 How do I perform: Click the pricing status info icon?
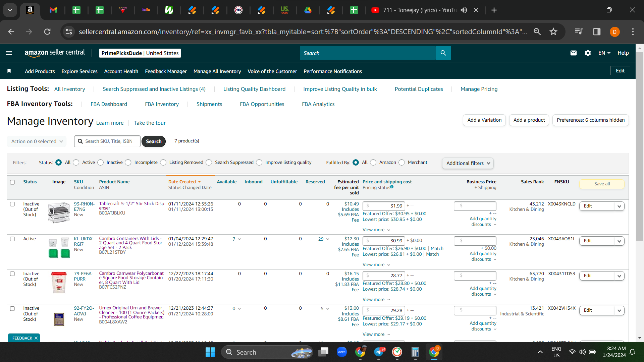click(x=392, y=187)
